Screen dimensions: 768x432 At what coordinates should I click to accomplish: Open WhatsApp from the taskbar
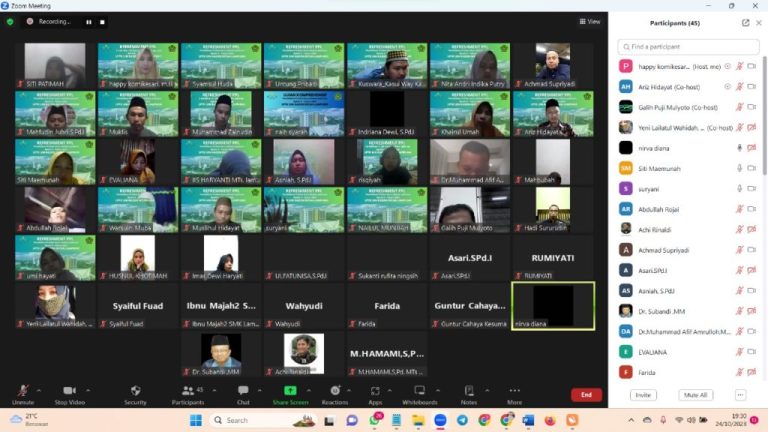coord(375,420)
